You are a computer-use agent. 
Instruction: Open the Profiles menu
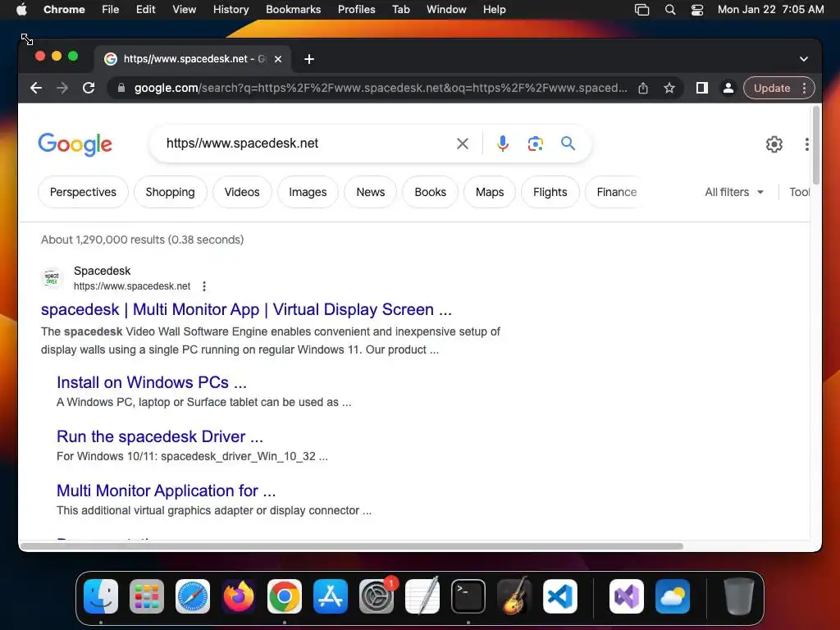[356, 10]
